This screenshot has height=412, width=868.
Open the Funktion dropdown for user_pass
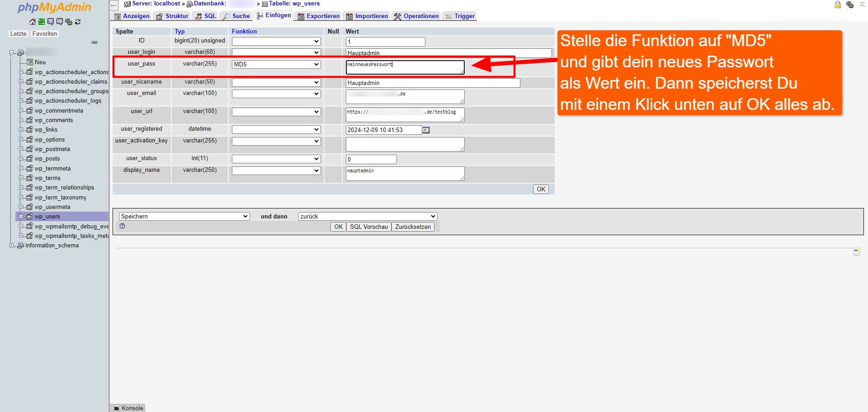coord(276,65)
